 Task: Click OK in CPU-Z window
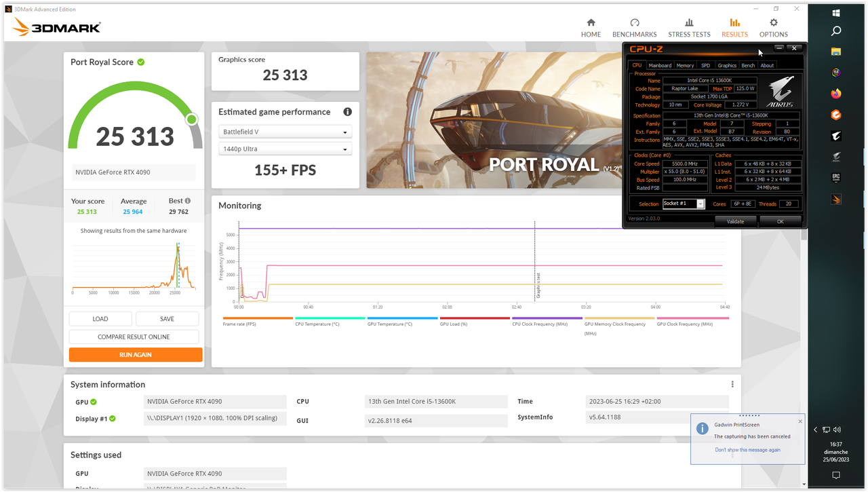(780, 221)
